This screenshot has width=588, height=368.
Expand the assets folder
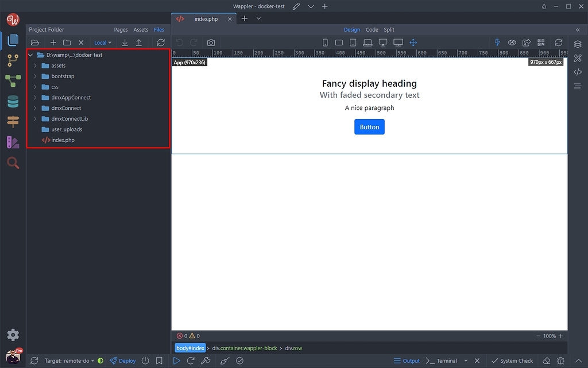(x=35, y=66)
